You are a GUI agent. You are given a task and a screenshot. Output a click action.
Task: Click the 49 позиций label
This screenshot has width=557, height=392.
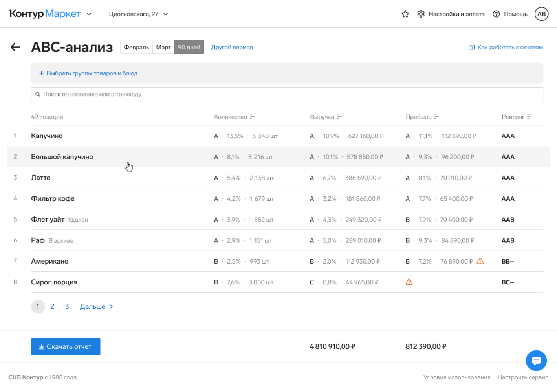coord(47,117)
